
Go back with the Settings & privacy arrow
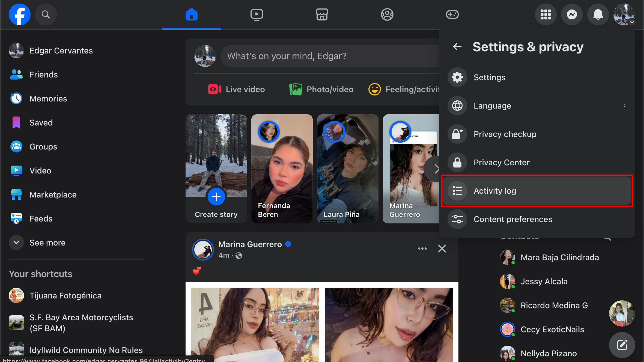(x=457, y=47)
